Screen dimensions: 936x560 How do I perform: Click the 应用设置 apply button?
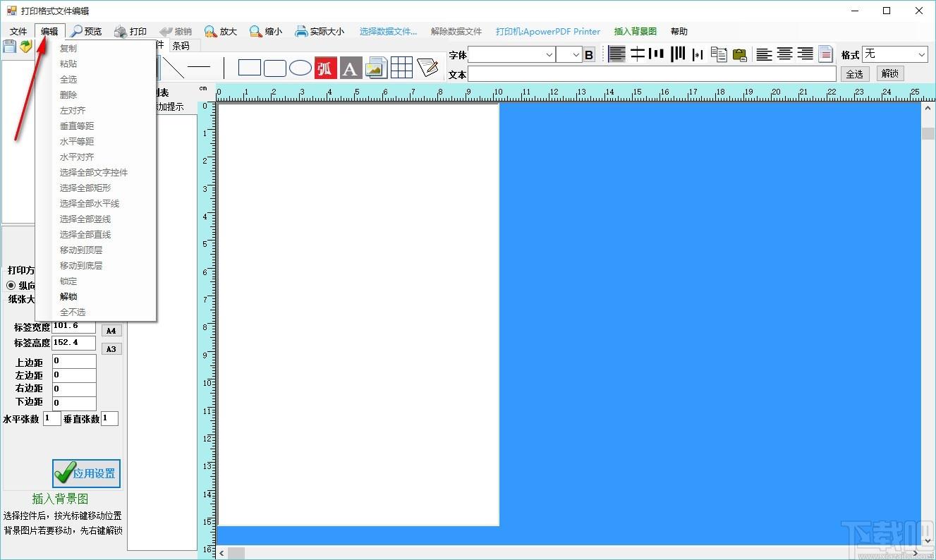[x=86, y=473]
